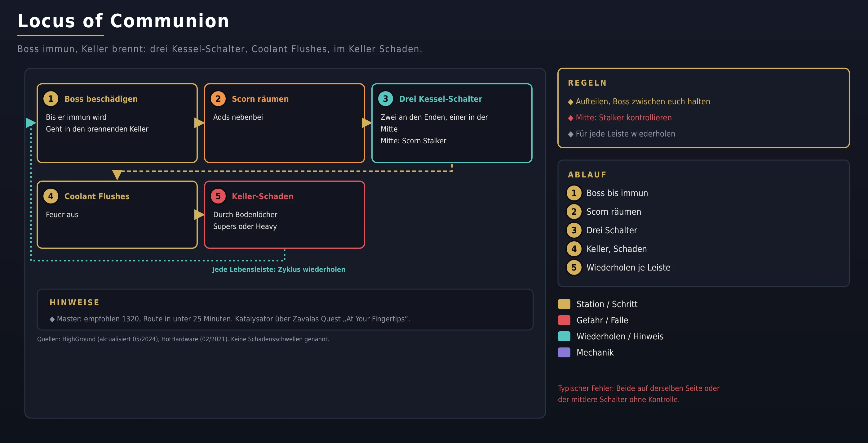Select the Scorn räumen card title

click(x=260, y=99)
